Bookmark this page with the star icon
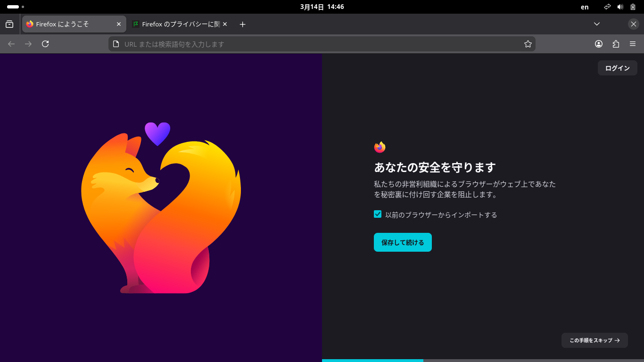 point(528,44)
